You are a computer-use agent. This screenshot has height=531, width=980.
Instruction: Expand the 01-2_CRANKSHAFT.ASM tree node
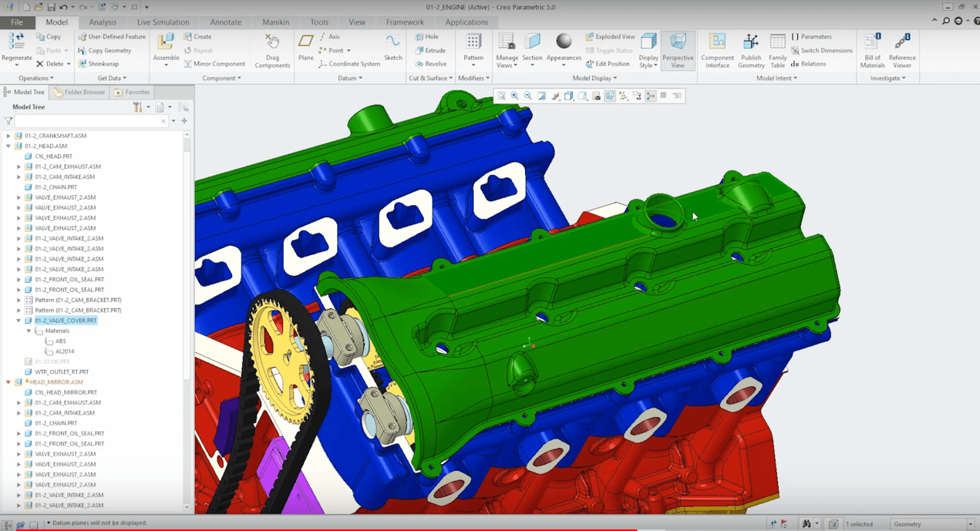coord(7,135)
